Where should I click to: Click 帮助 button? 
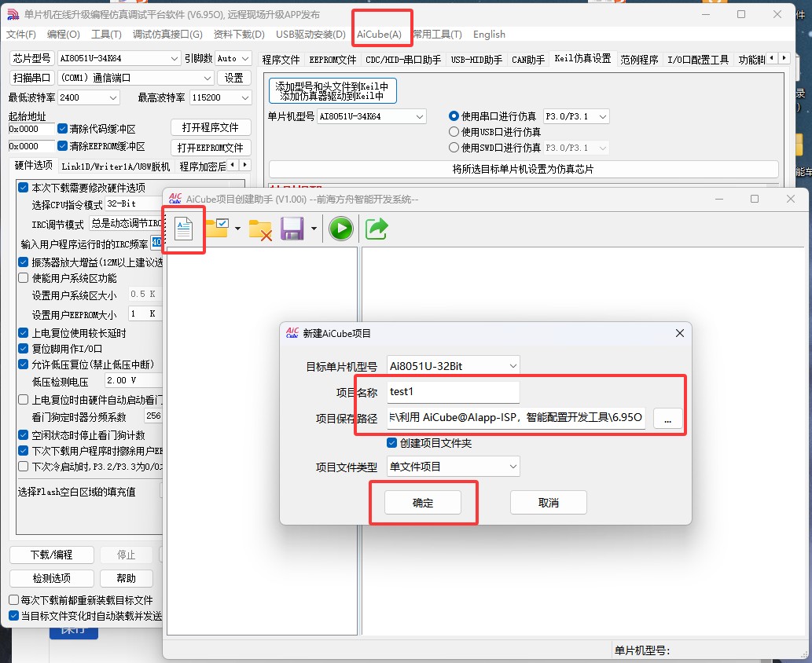(127, 578)
